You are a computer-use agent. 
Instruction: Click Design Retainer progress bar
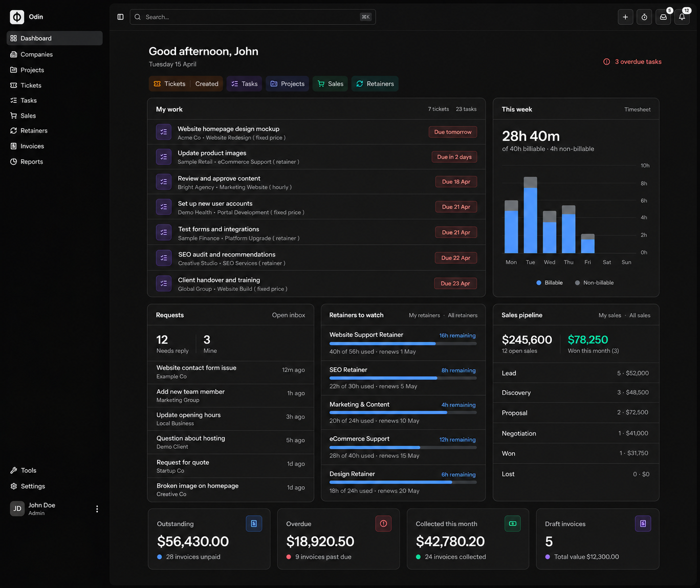click(403, 482)
